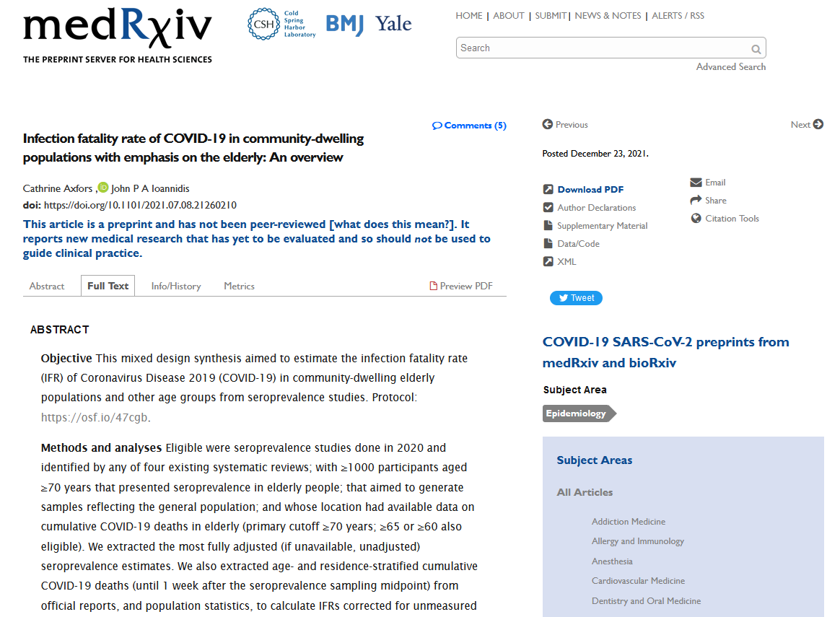Go to Next article arrow
This screenshot has width=840, height=617.
pos(818,125)
